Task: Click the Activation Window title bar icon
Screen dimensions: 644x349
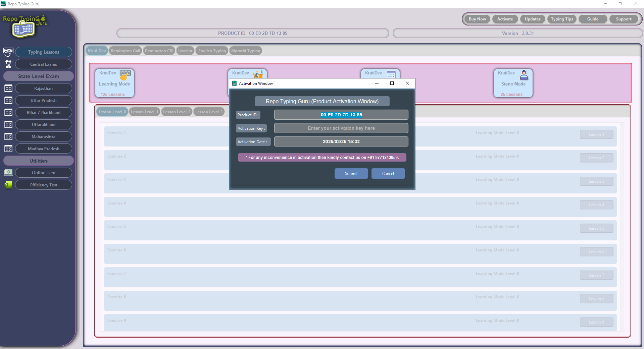Action: point(235,83)
